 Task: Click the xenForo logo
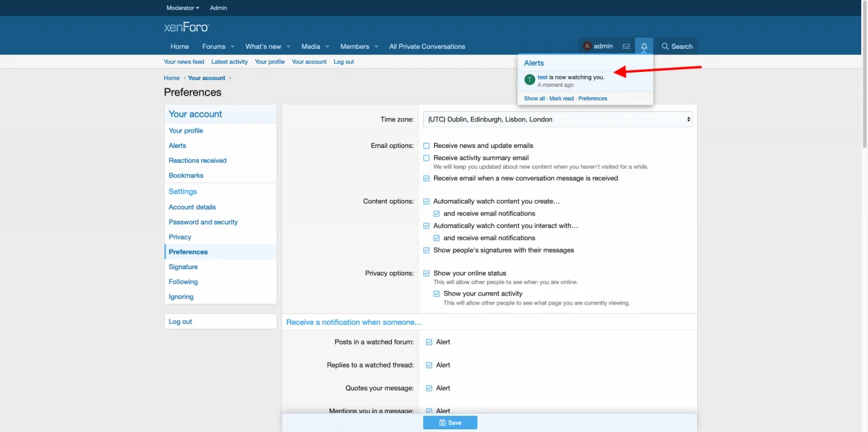(186, 27)
